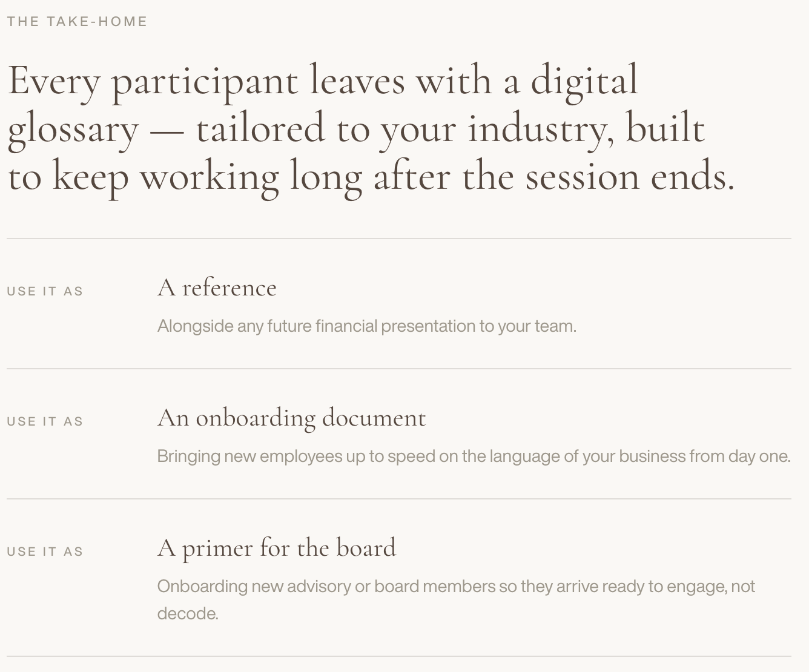This screenshot has height=672, width=809.
Task: Select the 'An onboarding document' heading
Action: click(291, 418)
